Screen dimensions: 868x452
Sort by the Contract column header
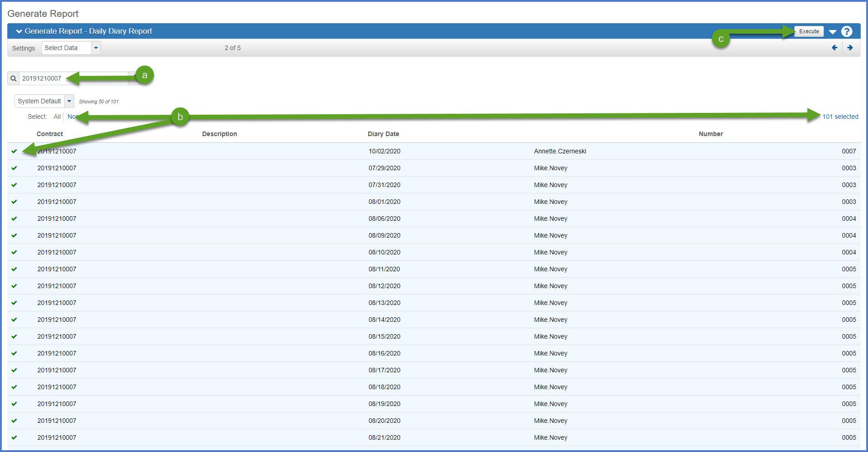pyautogui.click(x=50, y=134)
